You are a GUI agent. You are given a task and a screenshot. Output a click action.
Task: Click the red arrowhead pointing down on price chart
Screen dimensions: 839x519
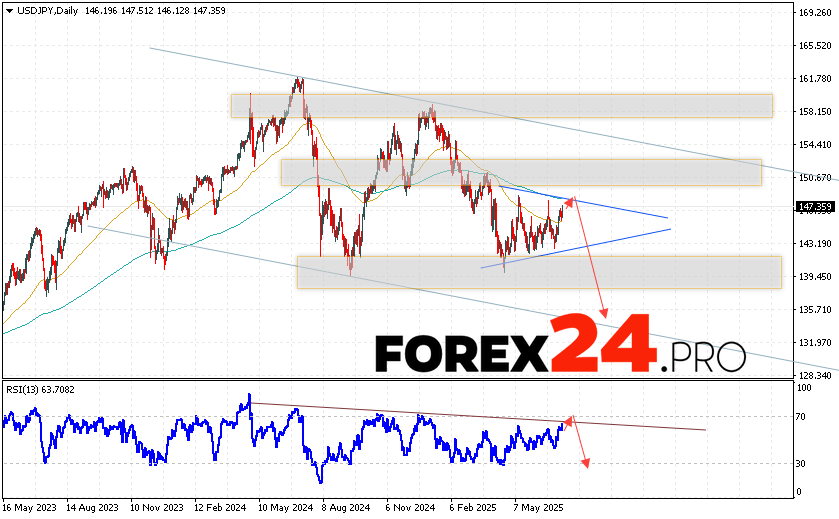tap(604, 311)
